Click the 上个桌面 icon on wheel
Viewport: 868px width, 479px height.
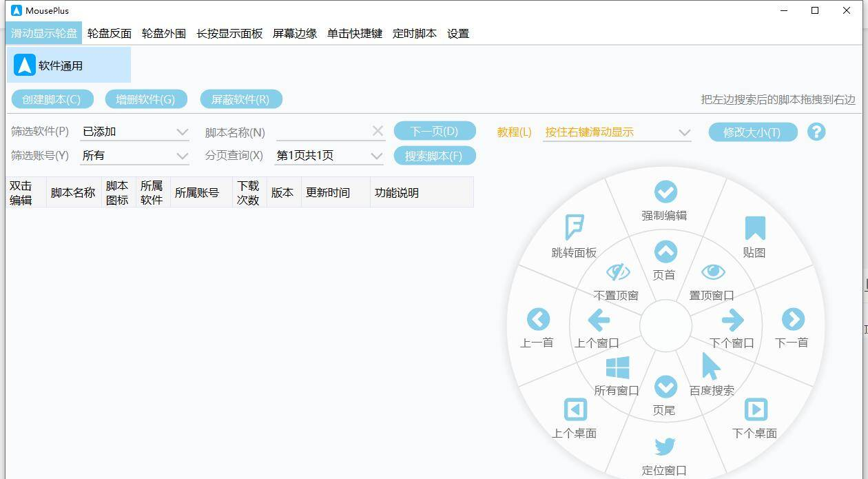[575, 409]
